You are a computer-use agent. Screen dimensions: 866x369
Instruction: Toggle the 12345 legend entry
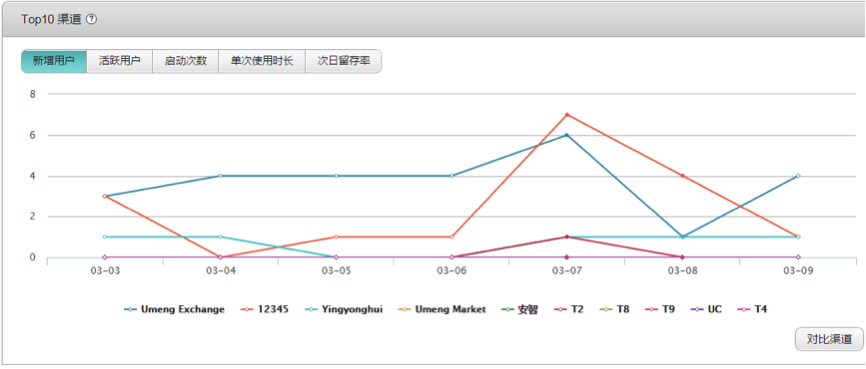[263, 309]
